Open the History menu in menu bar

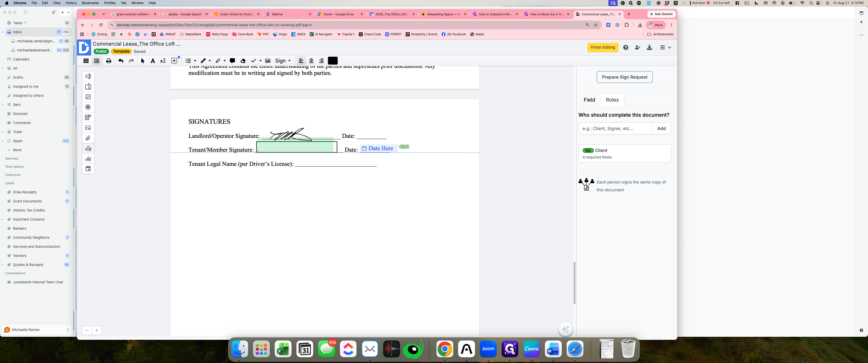(71, 3)
